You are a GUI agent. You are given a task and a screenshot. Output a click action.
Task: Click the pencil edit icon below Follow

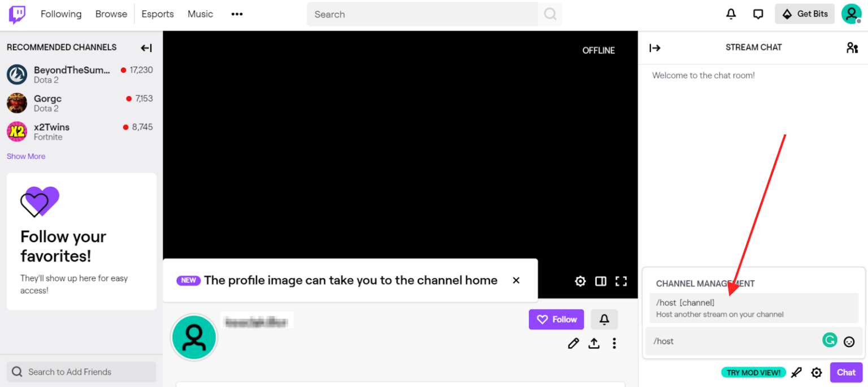click(574, 343)
